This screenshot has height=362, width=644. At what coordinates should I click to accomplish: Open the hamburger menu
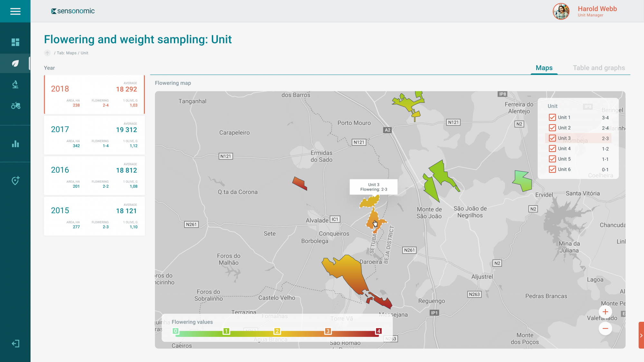15,11
